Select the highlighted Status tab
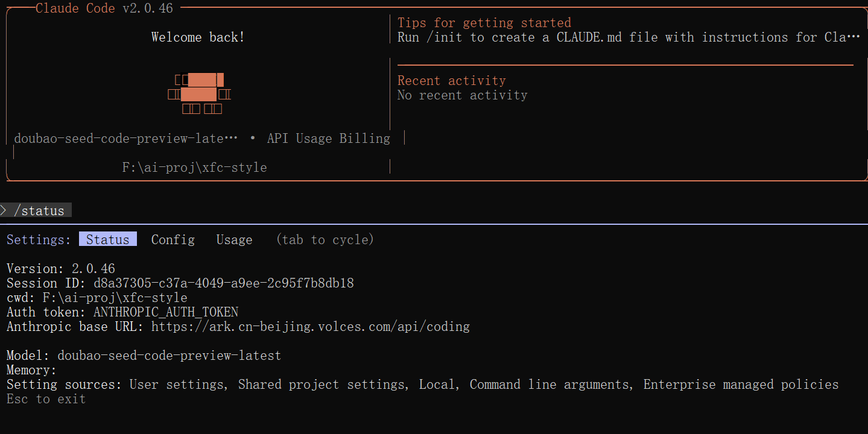Image resolution: width=868 pixels, height=434 pixels. (107, 239)
